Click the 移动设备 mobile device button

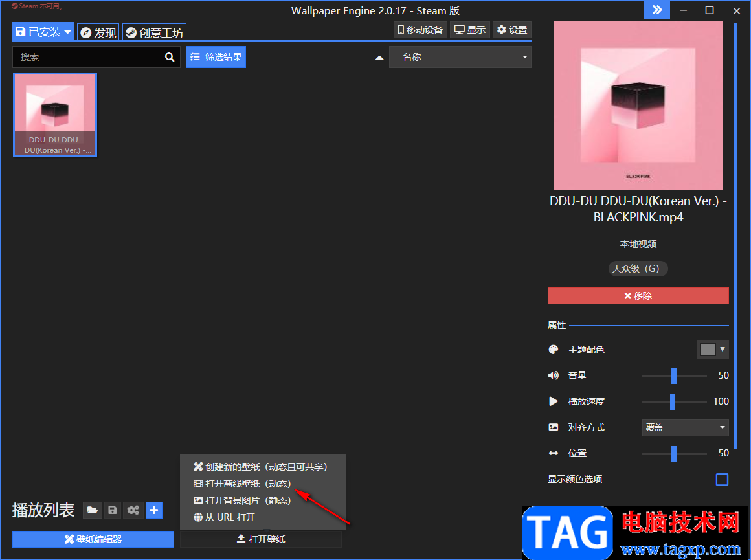coord(420,30)
